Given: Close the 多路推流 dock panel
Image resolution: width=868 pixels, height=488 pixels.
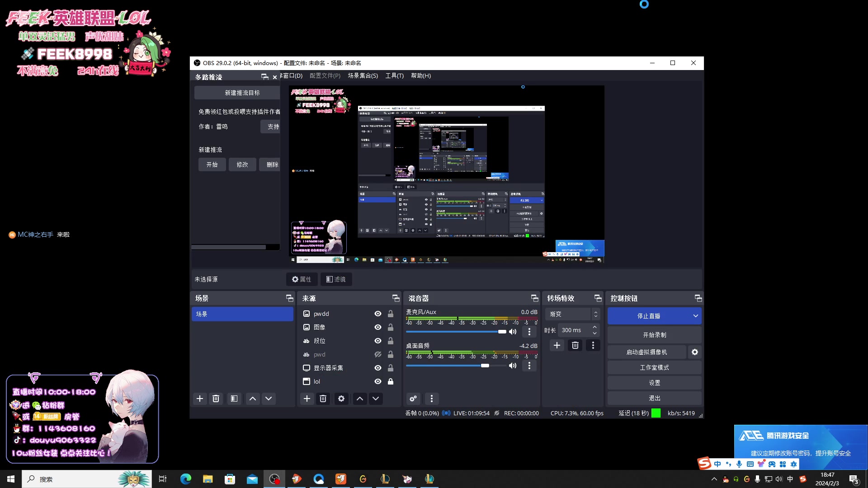Looking at the screenshot, I should [275, 77].
